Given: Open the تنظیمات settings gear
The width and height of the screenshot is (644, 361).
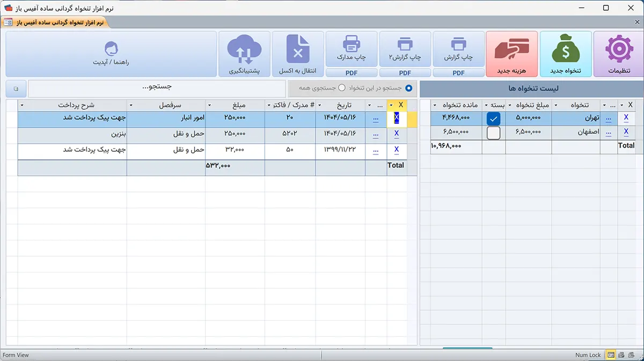Looking at the screenshot, I should click(618, 54).
